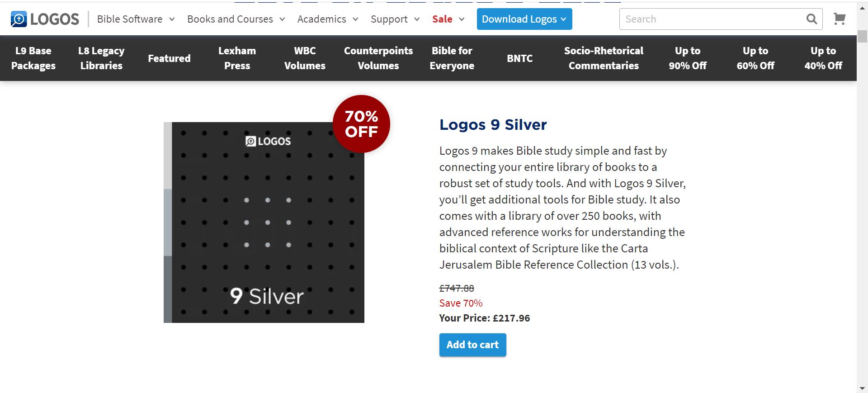Viewport: 868px width, 393px height.
Task: Select the Featured nav item
Action: tap(169, 58)
